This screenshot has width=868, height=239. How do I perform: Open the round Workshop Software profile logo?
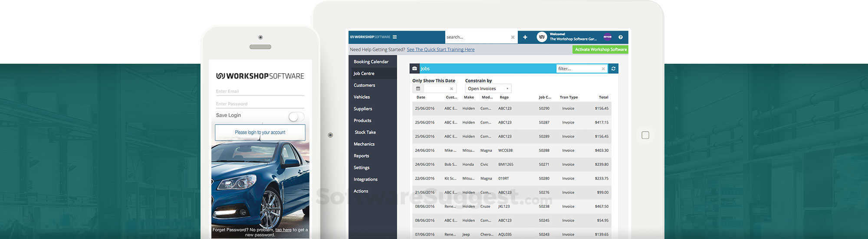[542, 37]
